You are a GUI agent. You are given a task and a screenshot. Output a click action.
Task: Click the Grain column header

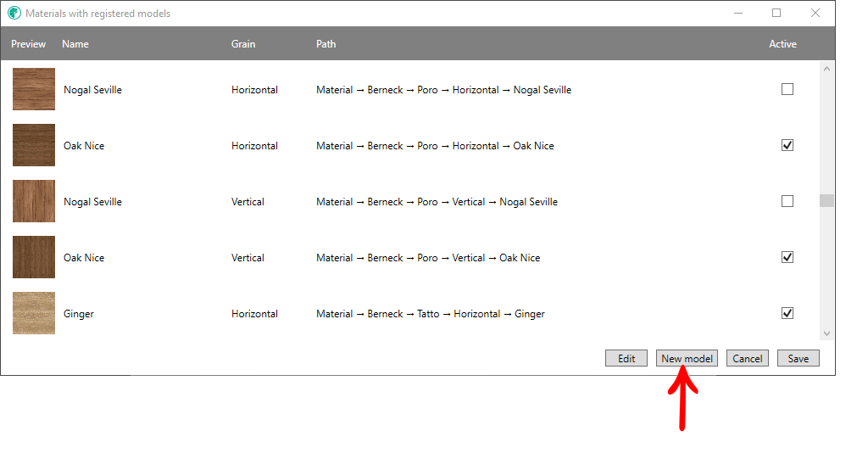[x=243, y=44]
